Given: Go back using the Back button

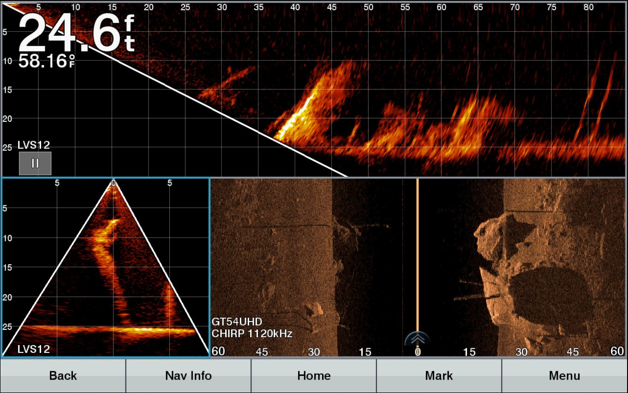Looking at the screenshot, I should 63,376.
